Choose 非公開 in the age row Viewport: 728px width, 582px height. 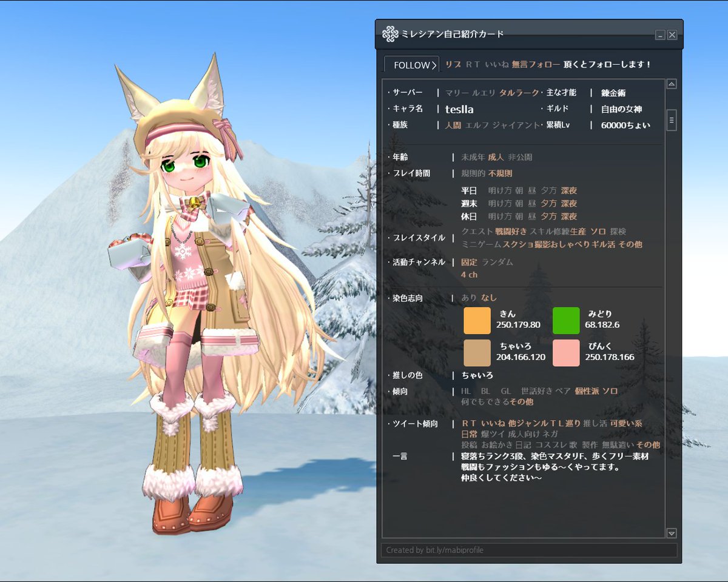(520, 157)
